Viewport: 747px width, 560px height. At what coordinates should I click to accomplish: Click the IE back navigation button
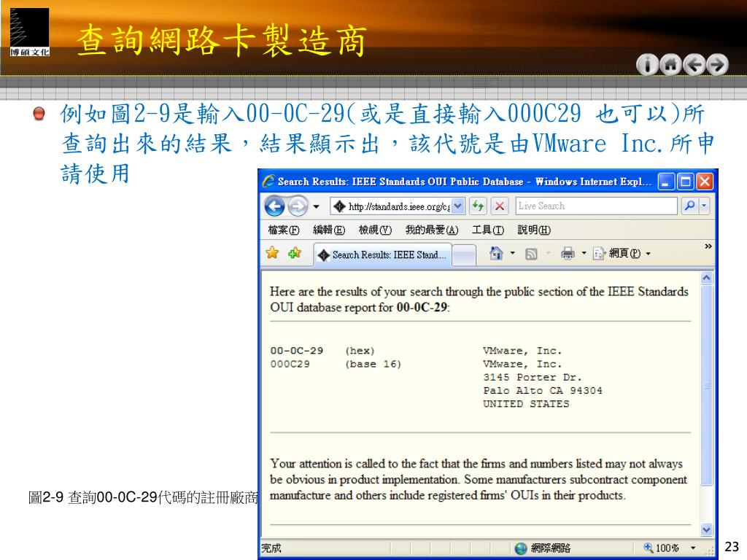[275, 206]
